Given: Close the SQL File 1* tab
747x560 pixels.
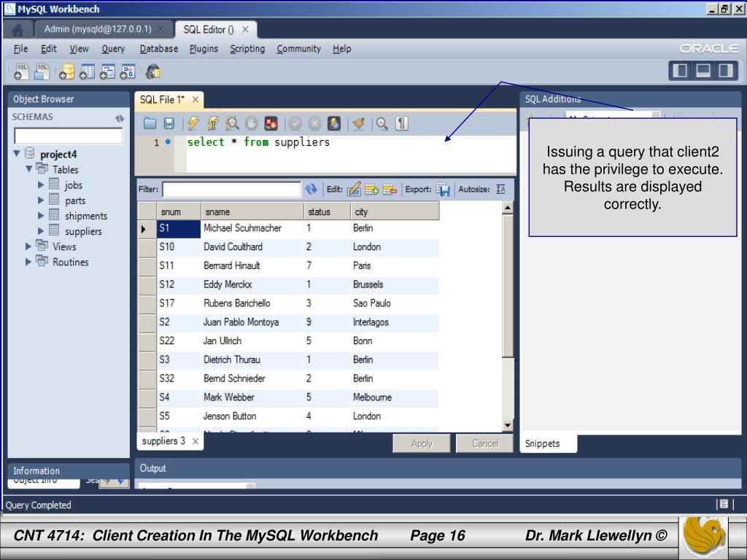Looking at the screenshot, I should 196,99.
